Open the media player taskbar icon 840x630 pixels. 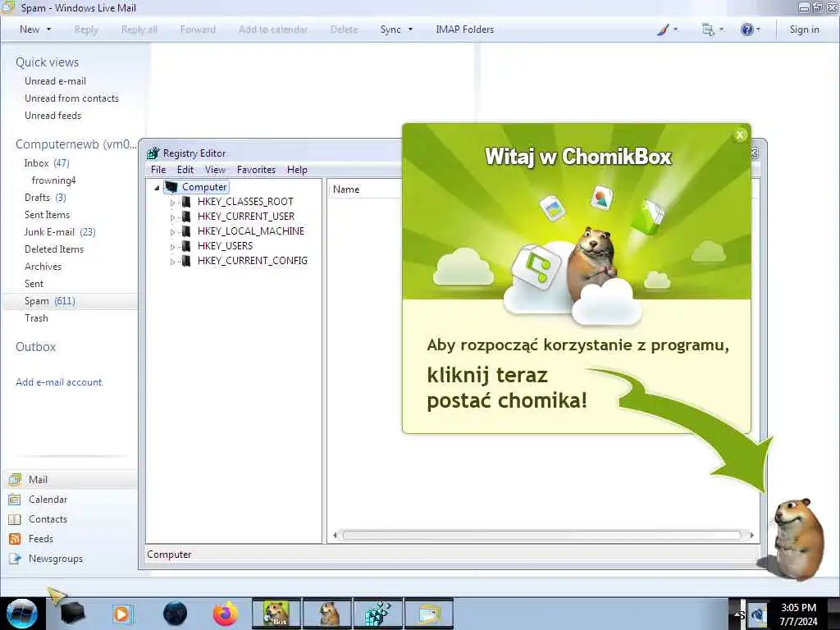click(x=122, y=614)
